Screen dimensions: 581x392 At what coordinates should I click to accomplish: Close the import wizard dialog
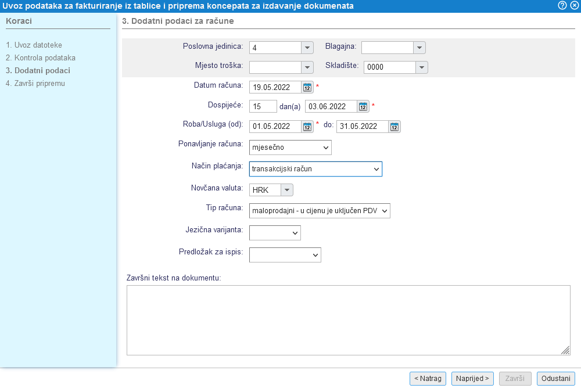coord(574,5)
